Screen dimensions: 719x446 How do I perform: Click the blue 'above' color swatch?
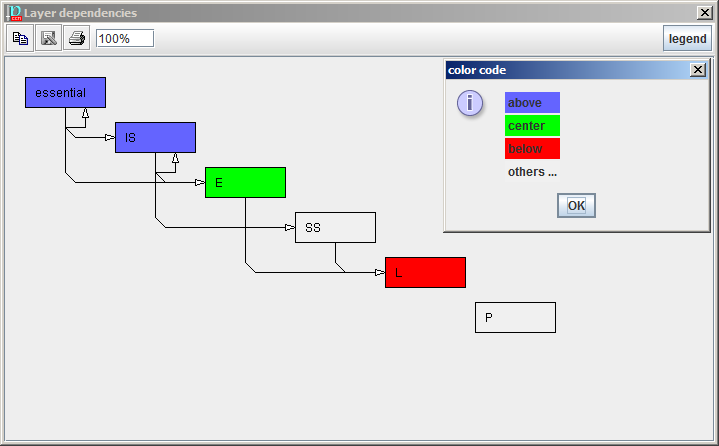532,102
